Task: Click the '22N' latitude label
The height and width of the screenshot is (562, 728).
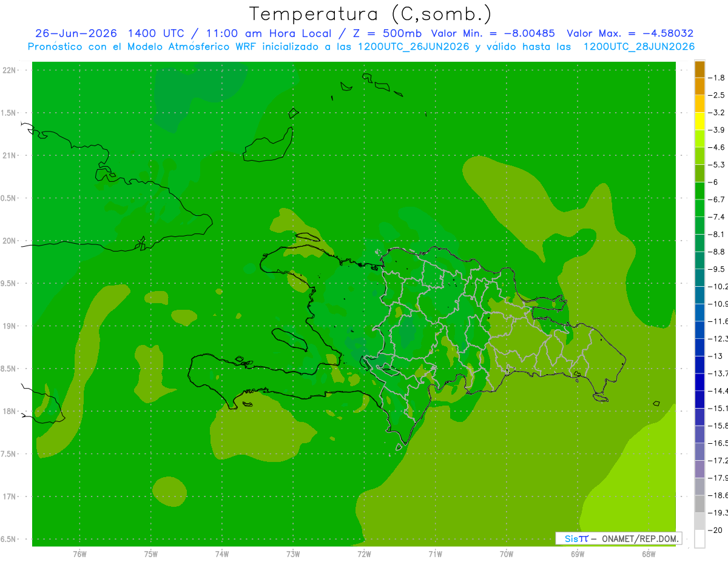Action: pyautogui.click(x=10, y=70)
